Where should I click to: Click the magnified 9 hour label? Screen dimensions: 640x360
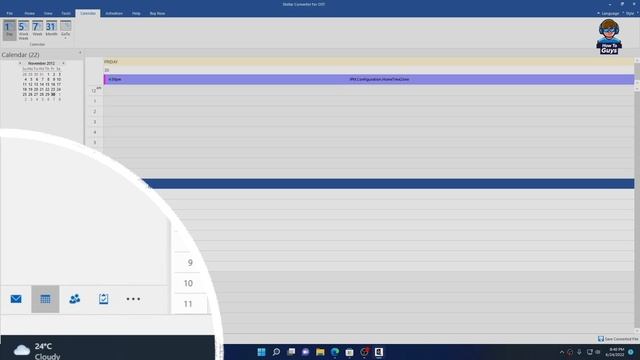click(190, 263)
